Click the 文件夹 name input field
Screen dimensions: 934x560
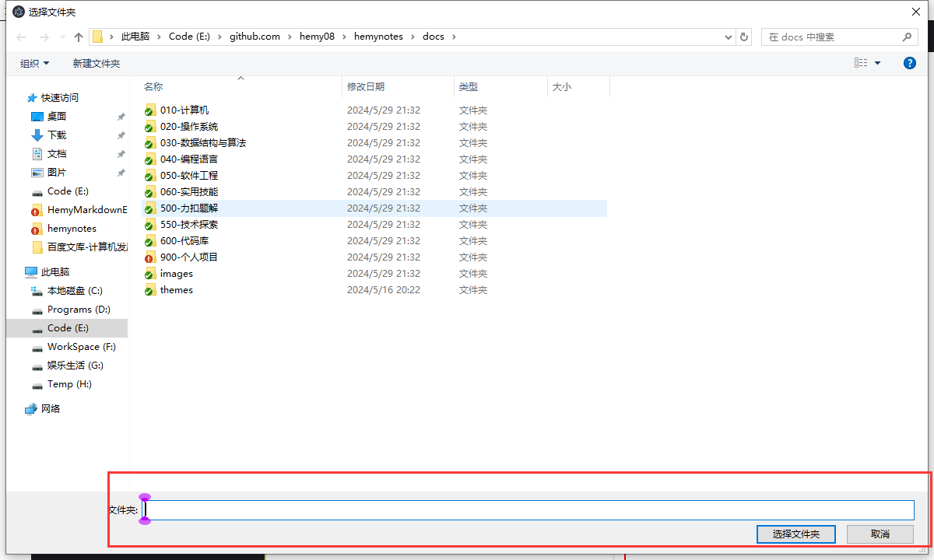coord(529,510)
